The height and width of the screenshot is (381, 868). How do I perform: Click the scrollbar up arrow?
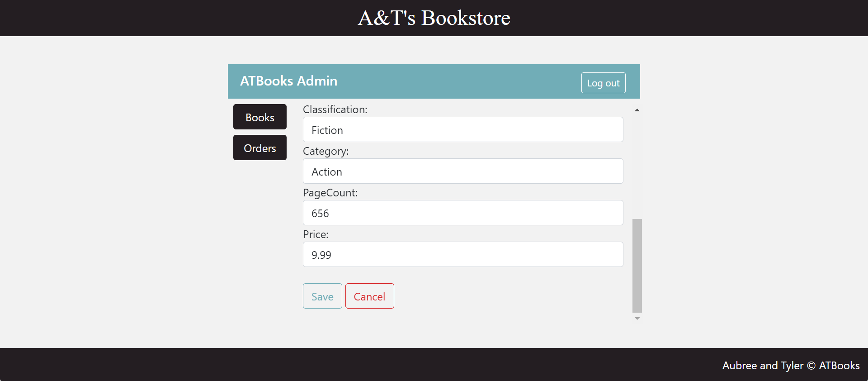(637, 110)
